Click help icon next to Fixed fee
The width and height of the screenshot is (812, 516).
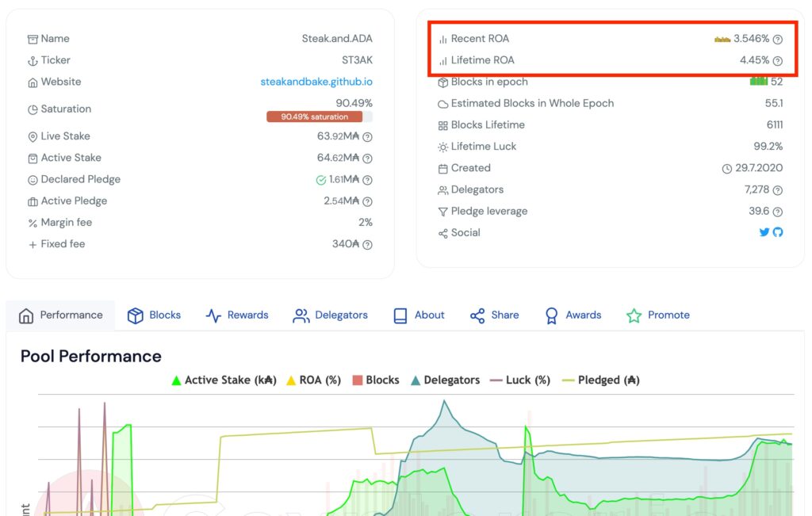point(367,245)
